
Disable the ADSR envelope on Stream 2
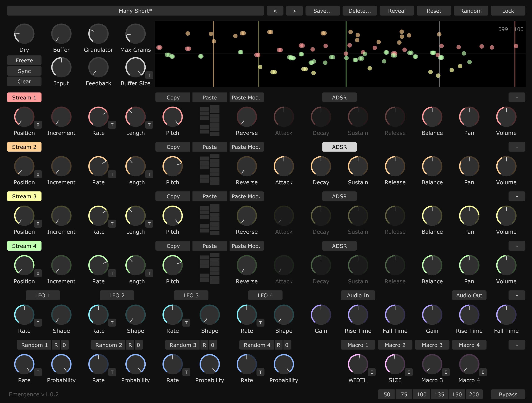339,147
